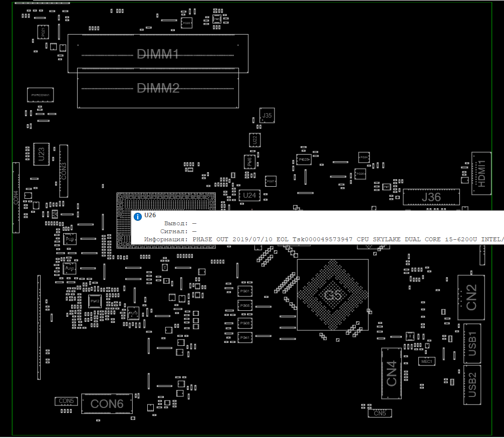Select the J36 connector
Screen dimensions: 504x438
point(431,197)
